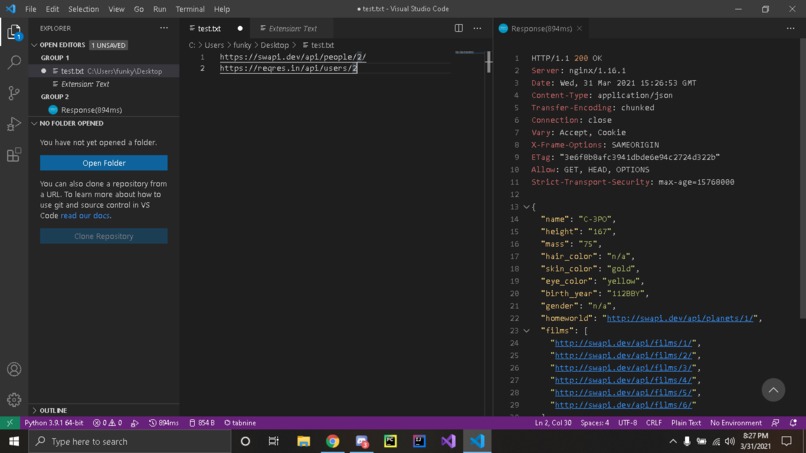Open the Help menu
The height and width of the screenshot is (453, 806).
pyautogui.click(x=222, y=9)
